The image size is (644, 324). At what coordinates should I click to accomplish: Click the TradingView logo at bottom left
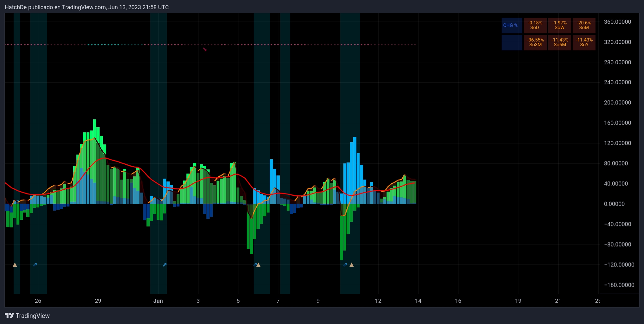tap(27, 316)
